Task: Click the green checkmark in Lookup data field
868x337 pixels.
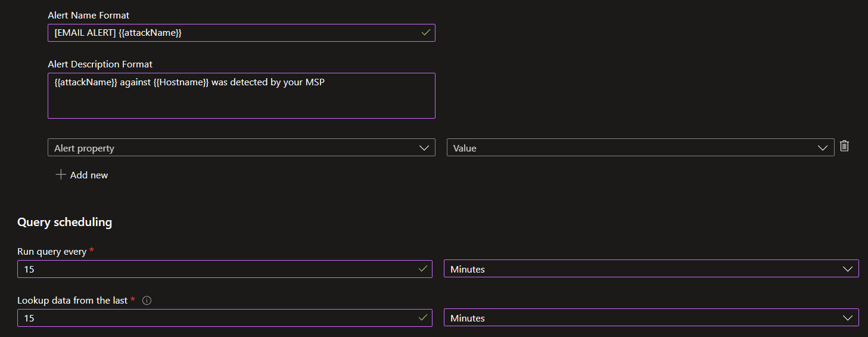Action: click(x=423, y=318)
